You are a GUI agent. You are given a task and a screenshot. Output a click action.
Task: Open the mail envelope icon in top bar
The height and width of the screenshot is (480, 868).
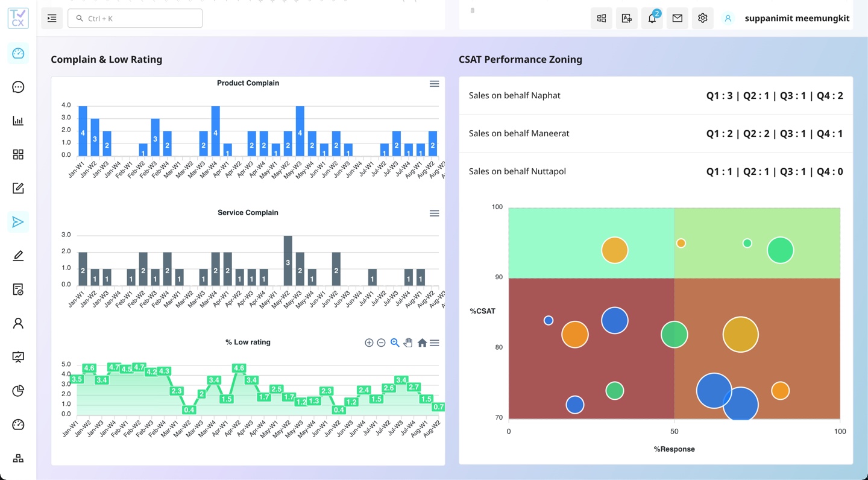(677, 18)
